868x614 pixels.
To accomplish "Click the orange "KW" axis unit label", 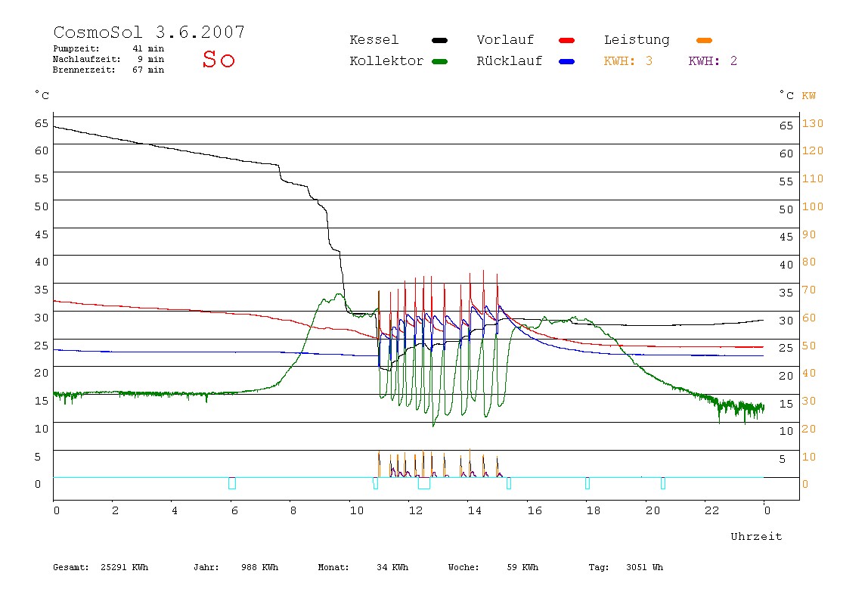I will click(x=809, y=96).
